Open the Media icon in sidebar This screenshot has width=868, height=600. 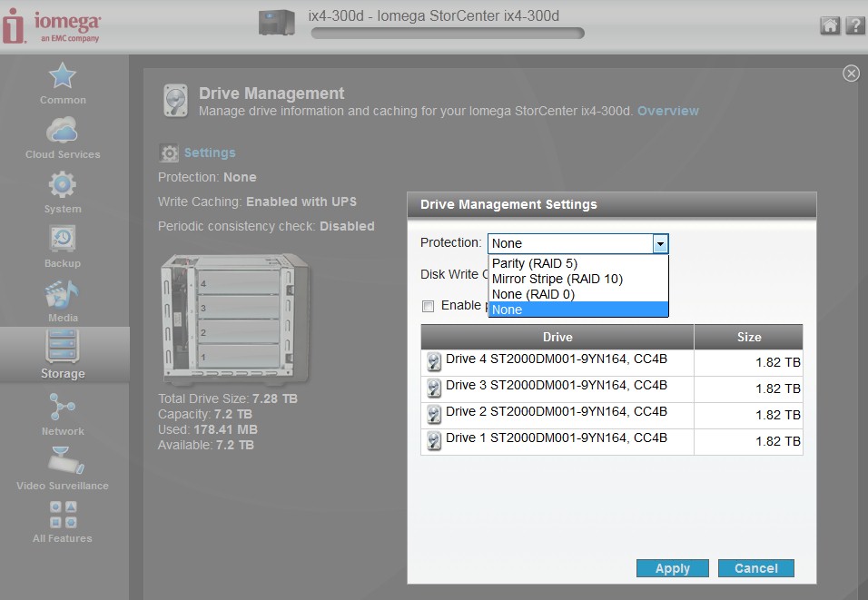pyautogui.click(x=62, y=294)
